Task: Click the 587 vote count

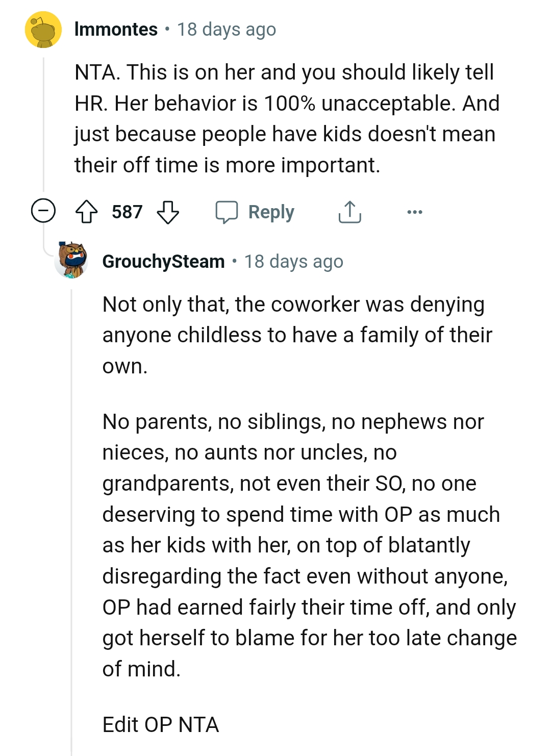Action: click(x=127, y=211)
